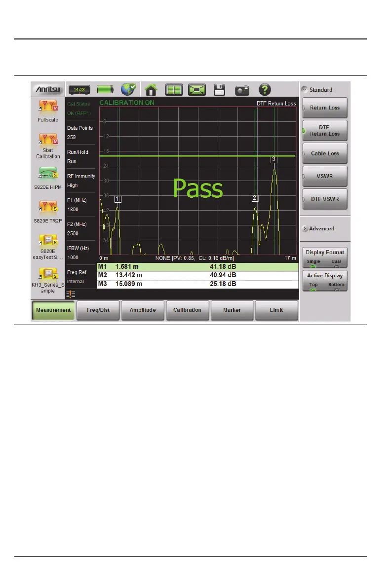This screenshot has height=588, width=391.
Task: Open the Calibration menu tab
Action: click(x=187, y=310)
